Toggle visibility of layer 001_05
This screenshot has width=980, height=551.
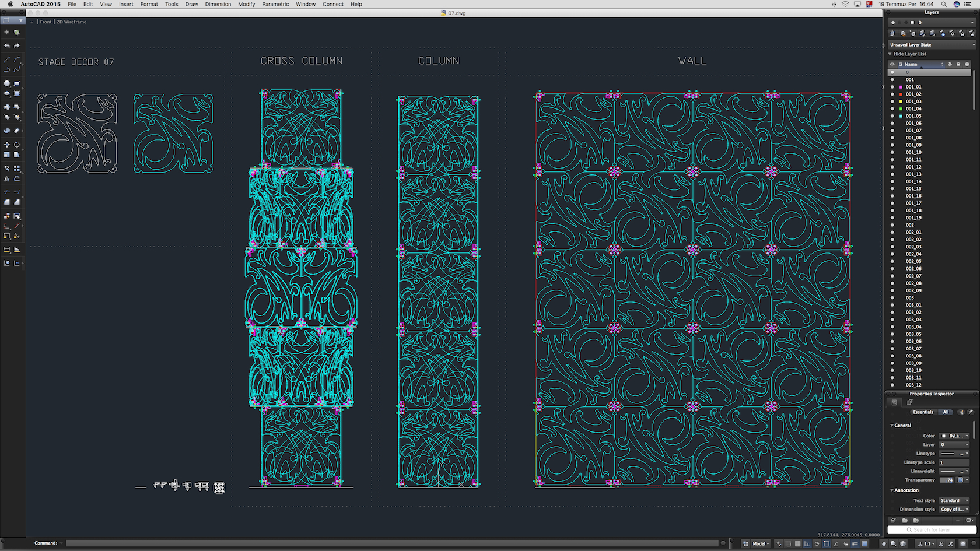pyautogui.click(x=892, y=116)
